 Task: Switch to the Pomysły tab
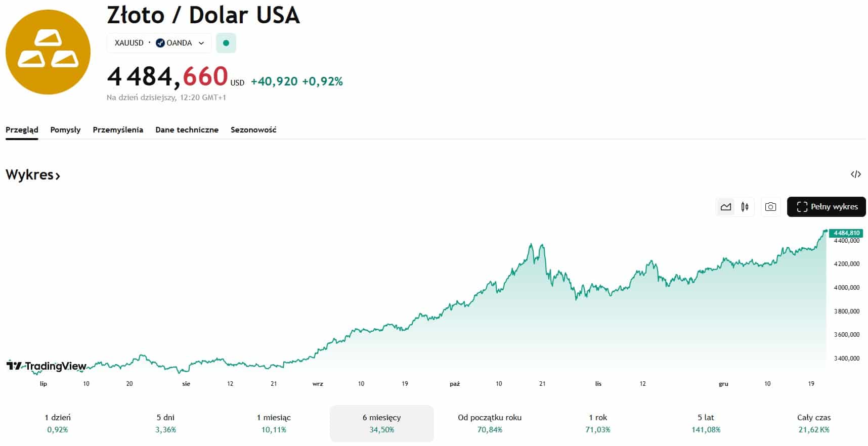click(x=65, y=130)
